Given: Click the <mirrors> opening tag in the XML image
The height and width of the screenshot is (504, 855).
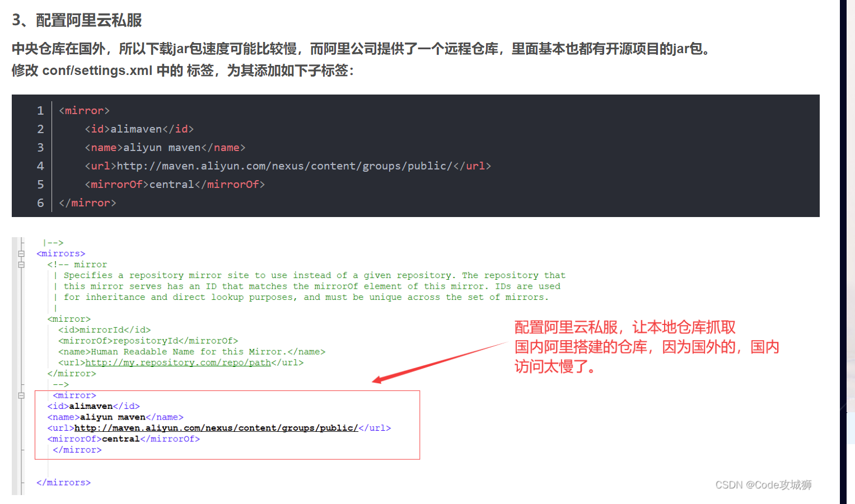Looking at the screenshot, I should [61, 254].
